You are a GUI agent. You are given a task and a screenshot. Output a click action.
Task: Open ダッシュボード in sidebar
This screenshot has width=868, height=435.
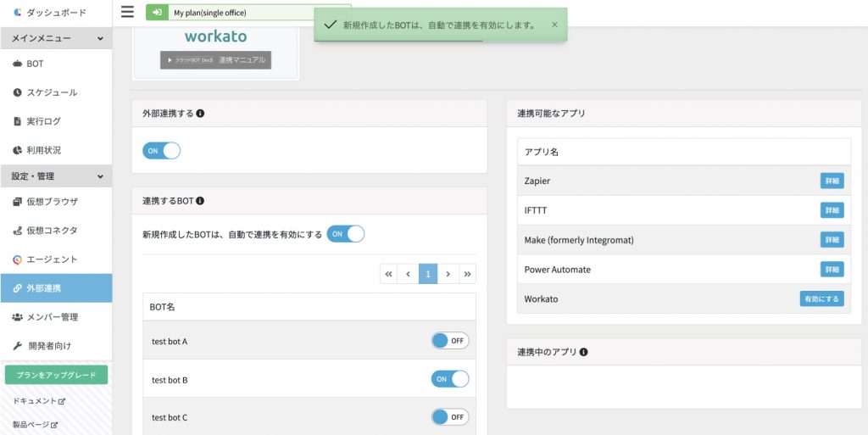[56, 12]
